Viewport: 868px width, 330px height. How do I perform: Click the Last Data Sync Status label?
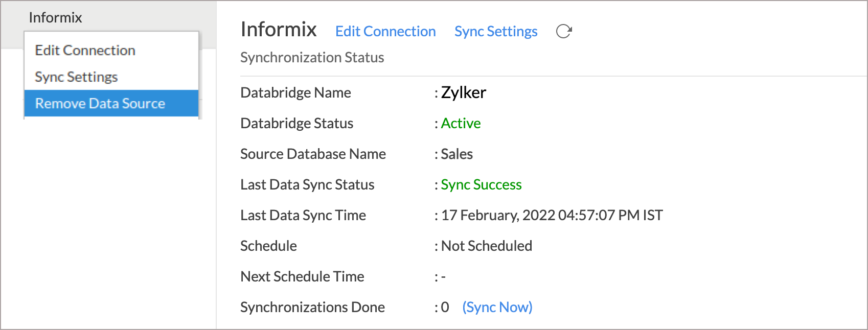pos(307,184)
